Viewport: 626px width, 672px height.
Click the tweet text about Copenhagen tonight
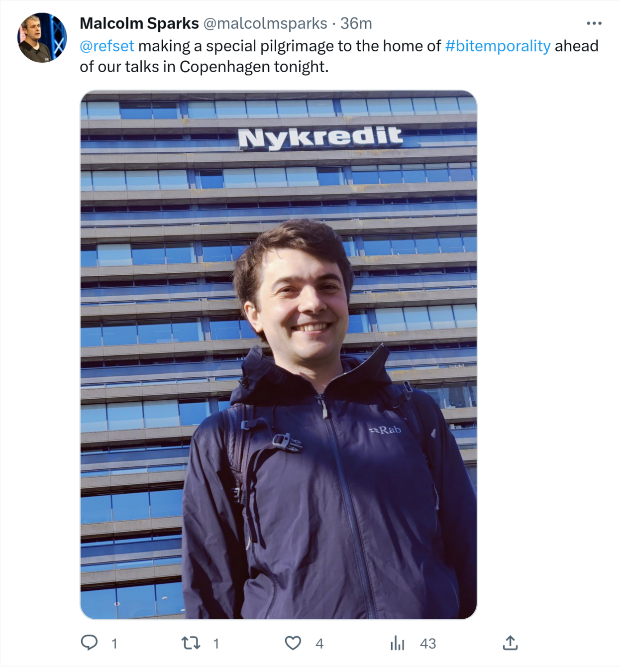(x=338, y=56)
